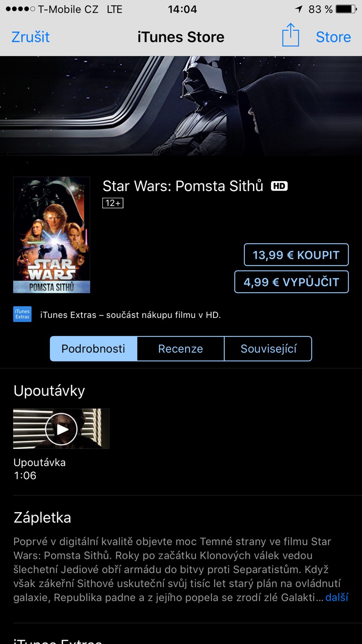
Task: Tap the battery icon in the status bar
Action: coord(346,9)
